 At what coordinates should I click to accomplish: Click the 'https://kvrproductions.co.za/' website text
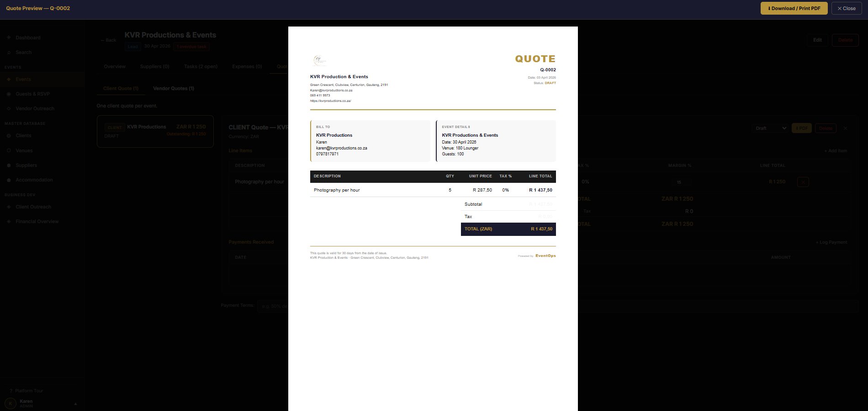[x=331, y=101]
